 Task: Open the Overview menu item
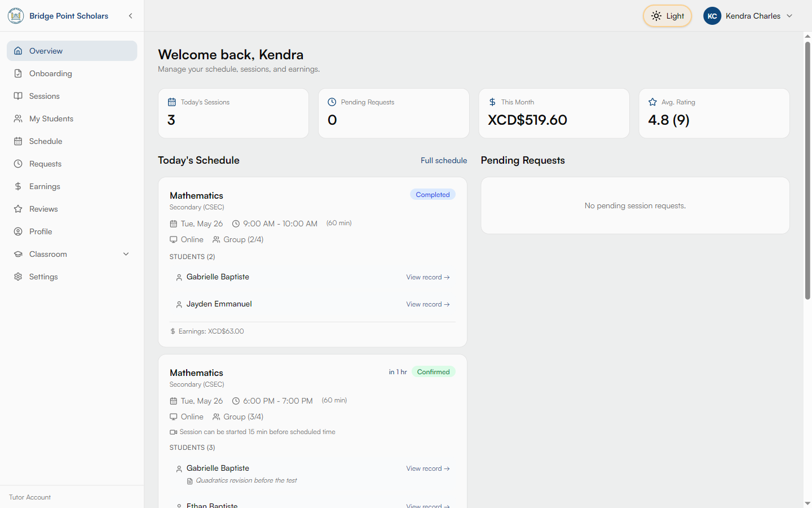pyautogui.click(x=72, y=51)
